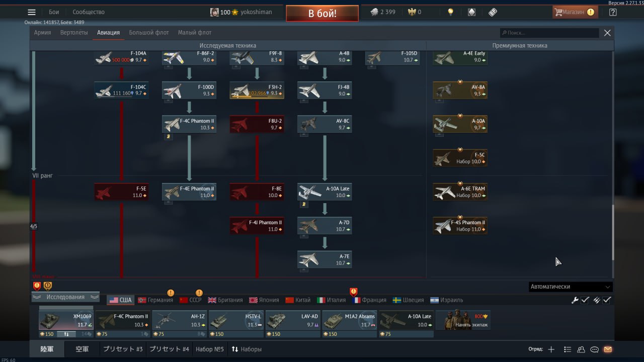Open the warbonds diamond icon
The image size is (644, 362).
(471, 12)
